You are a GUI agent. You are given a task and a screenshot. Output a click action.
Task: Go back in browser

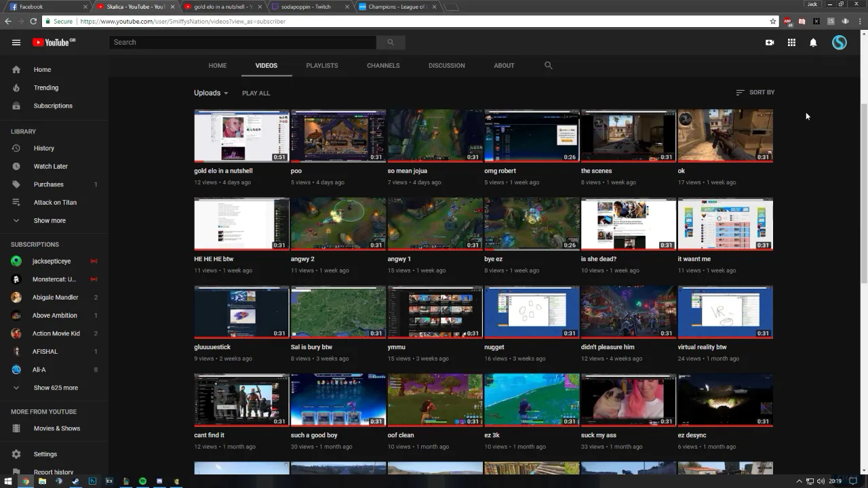[7, 21]
